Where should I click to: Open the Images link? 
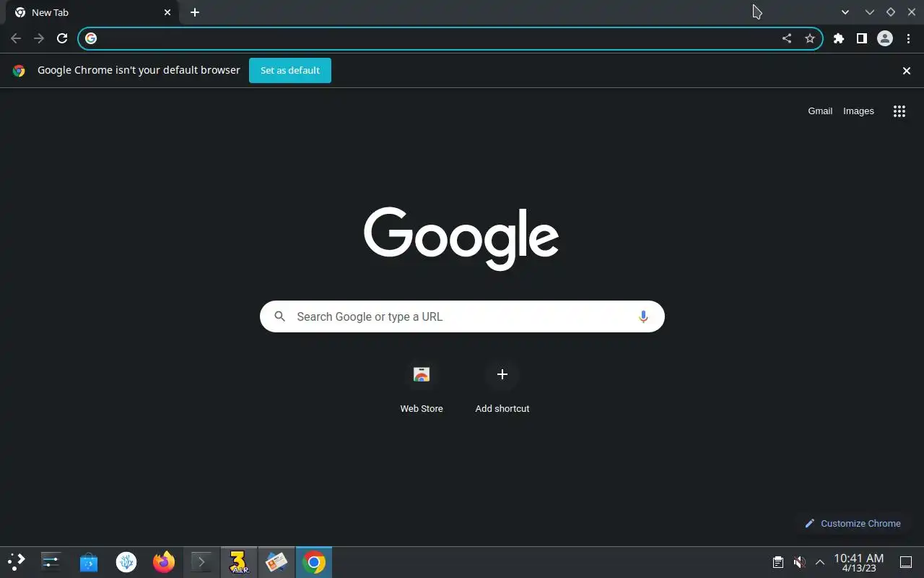858,111
